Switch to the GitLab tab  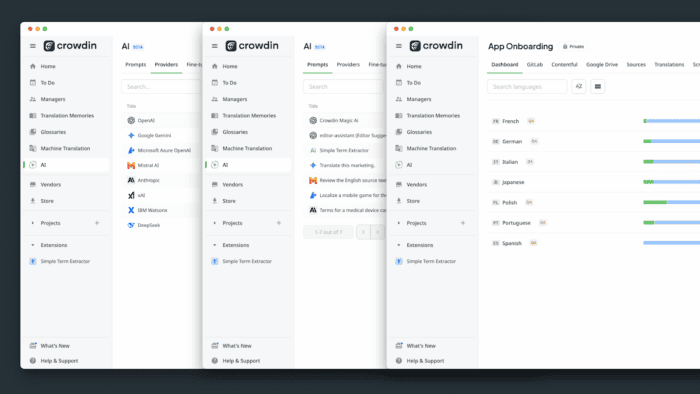(x=534, y=65)
